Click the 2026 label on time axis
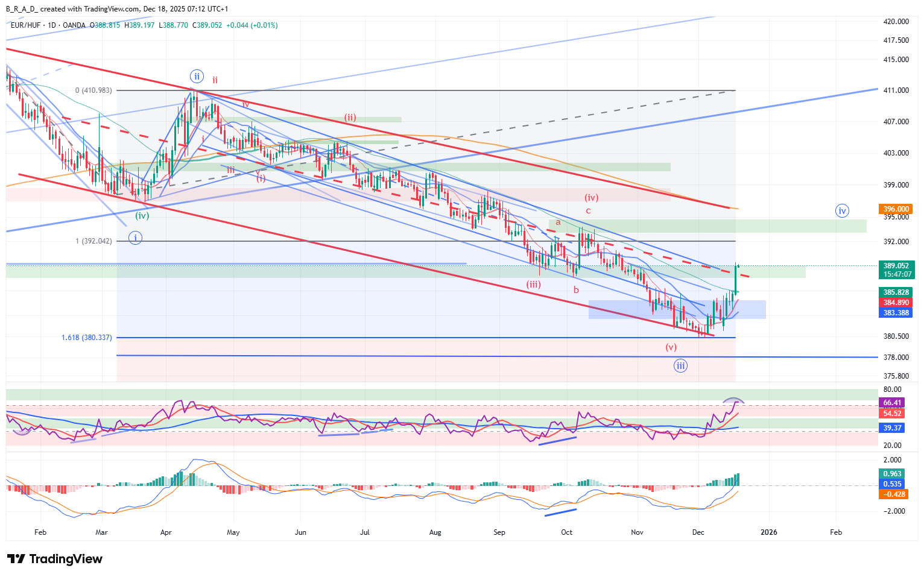 point(768,532)
